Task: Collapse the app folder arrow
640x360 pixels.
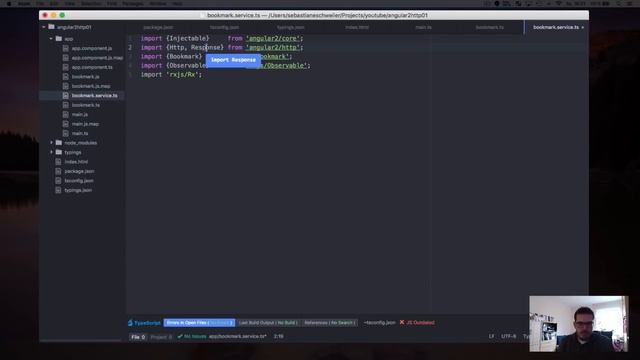Action: tap(51, 39)
